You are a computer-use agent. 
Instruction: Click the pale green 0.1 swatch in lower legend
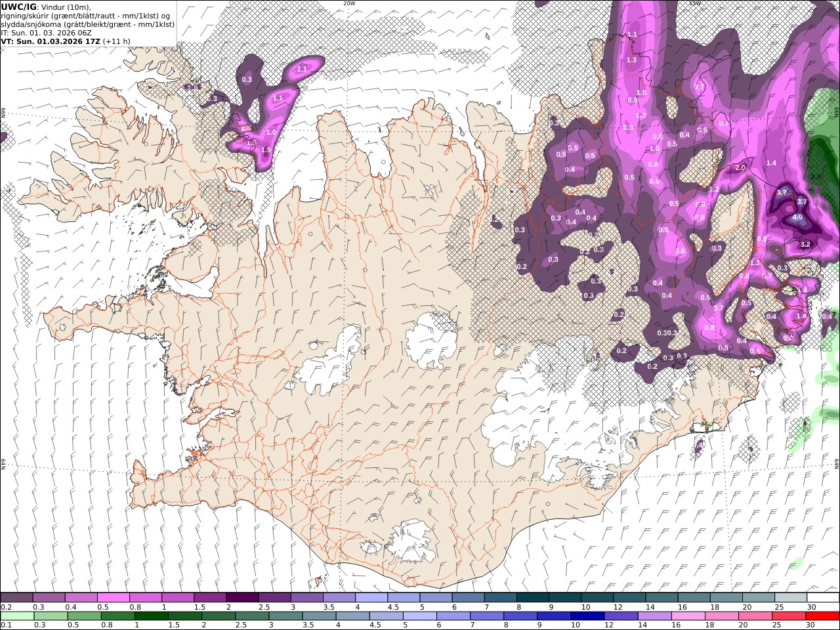click(x=16, y=616)
